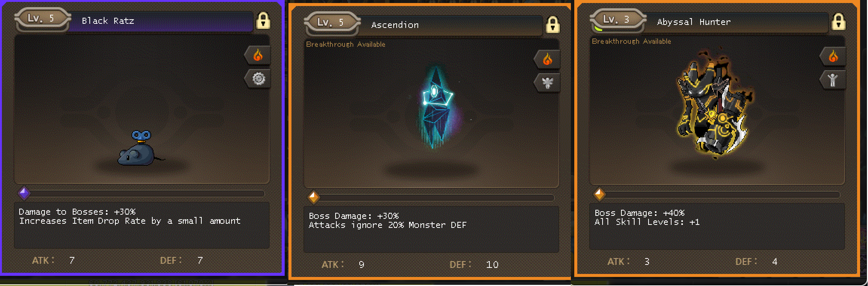Click the flame icon on Black Ratz
Image resolution: width=868 pixels, height=286 pixels.
tap(258, 56)
